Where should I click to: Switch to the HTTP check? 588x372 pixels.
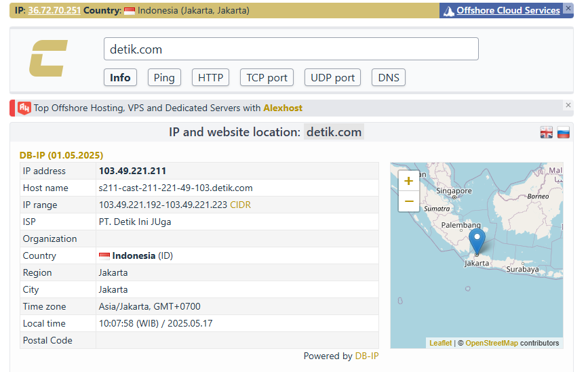click(210, 77)
